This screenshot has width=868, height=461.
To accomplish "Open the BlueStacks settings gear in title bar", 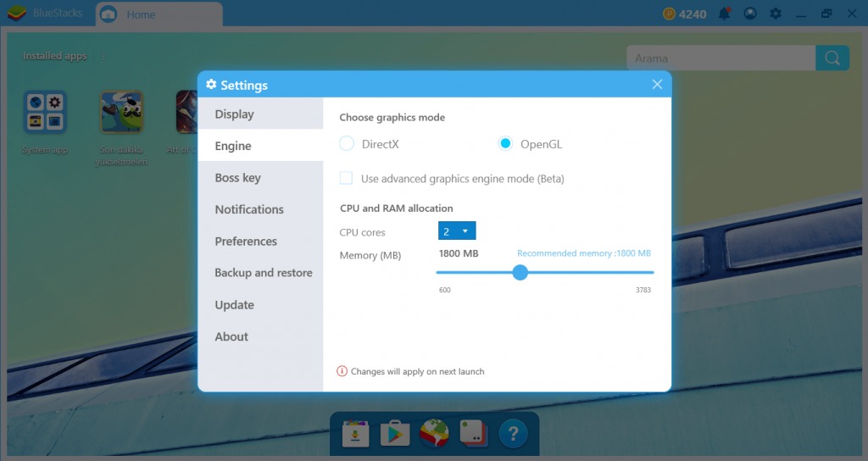I will (x=776, y=14).
